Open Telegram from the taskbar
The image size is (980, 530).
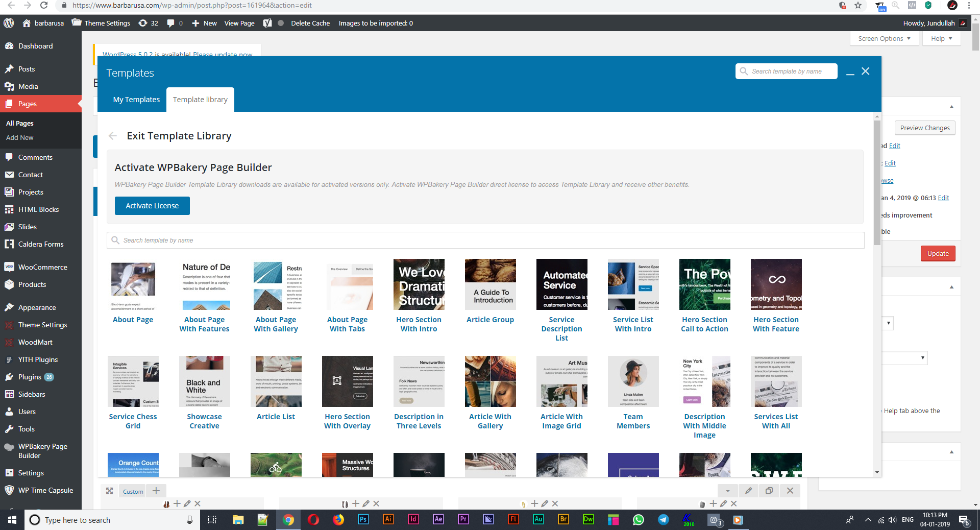[x=664, y=520]
